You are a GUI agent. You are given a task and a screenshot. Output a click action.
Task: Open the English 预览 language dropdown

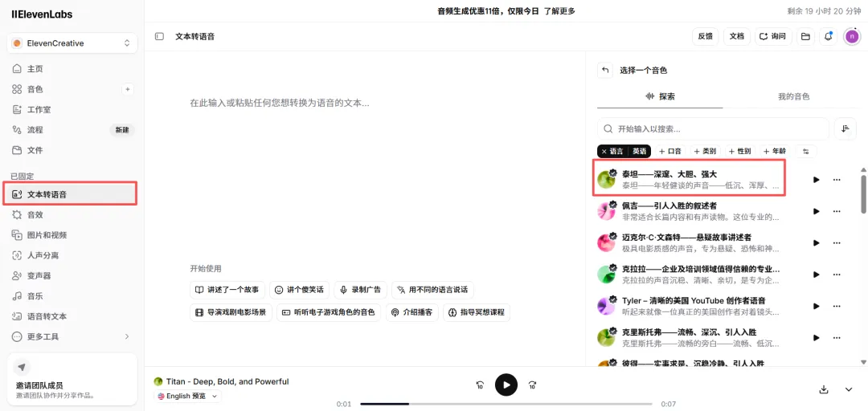187,396
